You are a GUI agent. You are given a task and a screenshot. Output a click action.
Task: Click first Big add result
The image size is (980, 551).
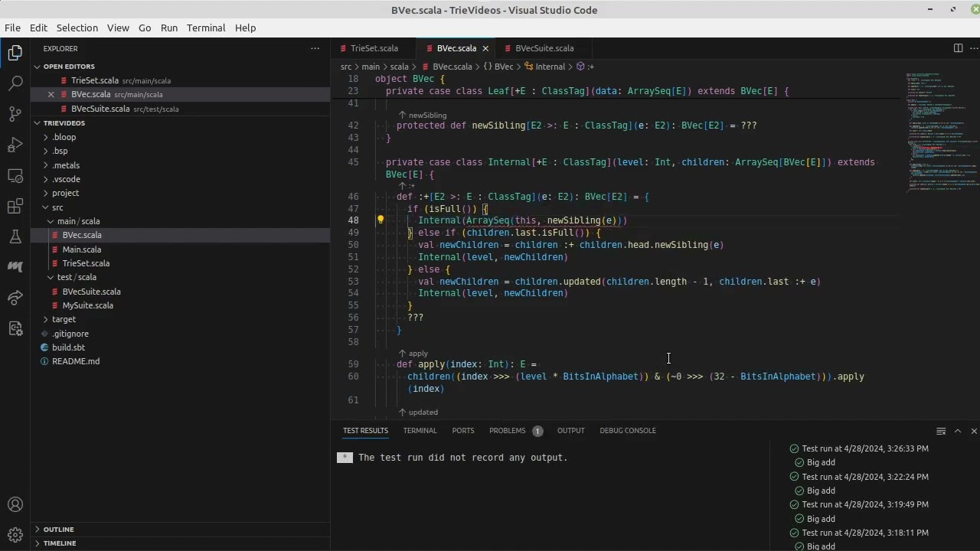(x=821, y=462)
